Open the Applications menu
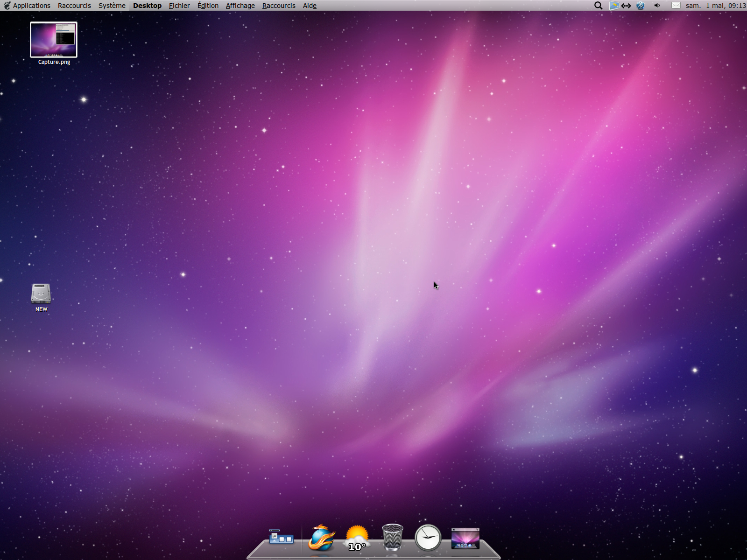 pyautogui.click(x=27, y=6)
